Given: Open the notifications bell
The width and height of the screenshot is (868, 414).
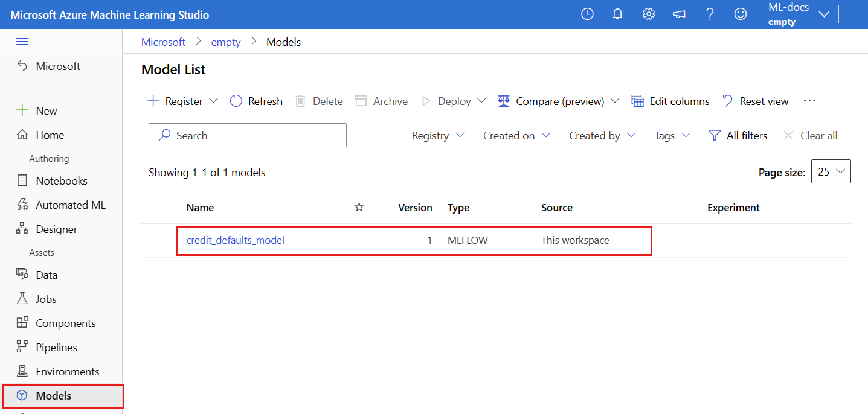Looking at the screenshot, I should [617, 14].
